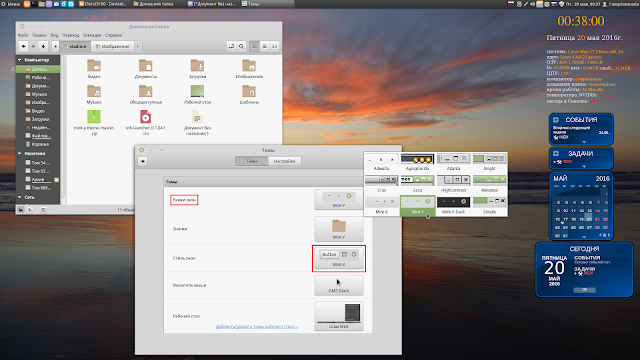Image resolution: width=640 pixels, height=360 pixels.
Task: Click the add/remove desktop themes link
Action: pyautogui.click(x=257, y=327)
